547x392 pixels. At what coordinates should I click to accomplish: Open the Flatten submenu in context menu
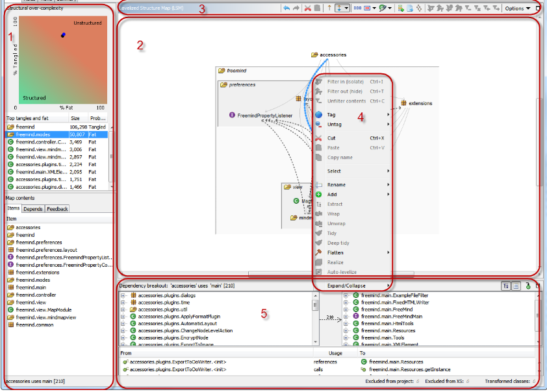click(352, 252)
